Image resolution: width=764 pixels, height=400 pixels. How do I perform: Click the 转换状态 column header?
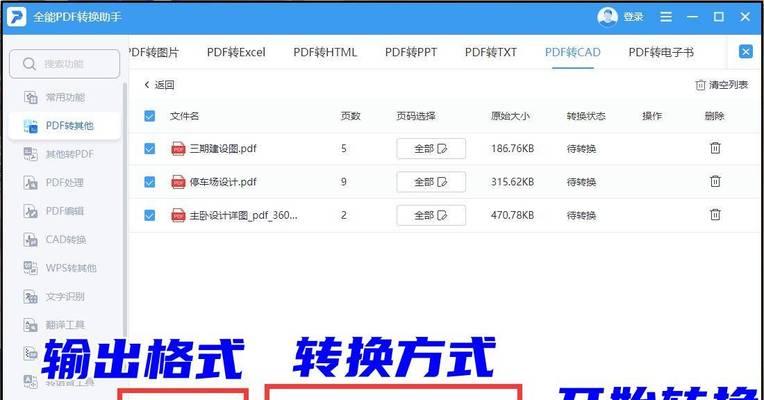tap(586, 116)
